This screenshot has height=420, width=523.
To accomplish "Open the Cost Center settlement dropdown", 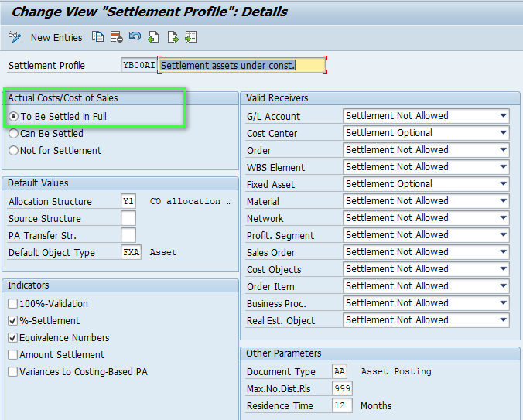I will click(x=503, y=133).
